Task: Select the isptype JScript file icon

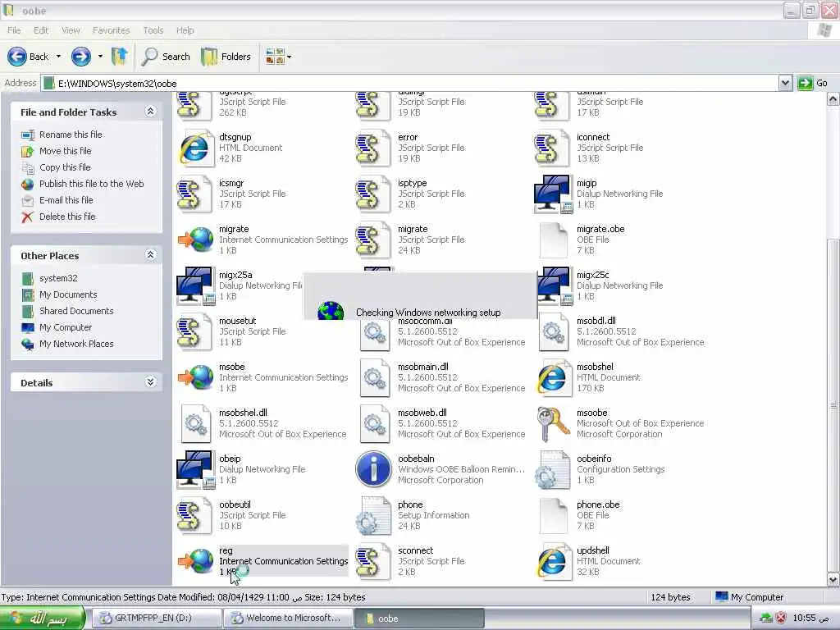Action: [x=373, y=194]
